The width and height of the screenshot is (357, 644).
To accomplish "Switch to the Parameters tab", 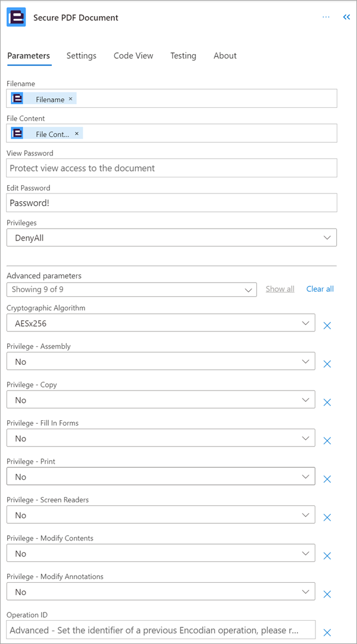I will click(29, 56).
